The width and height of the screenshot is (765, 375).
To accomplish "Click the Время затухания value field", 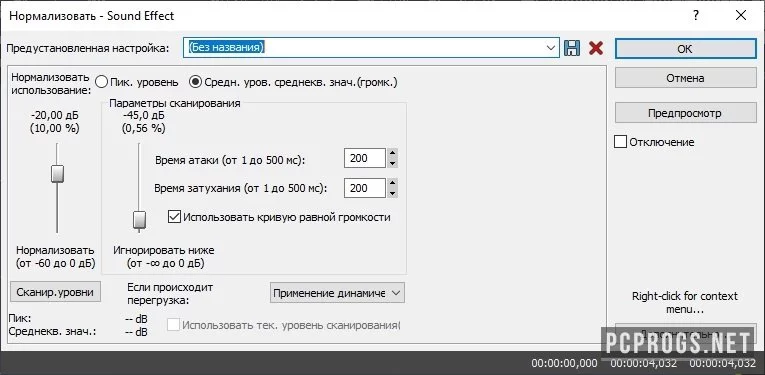I will (x=364, y=188).
